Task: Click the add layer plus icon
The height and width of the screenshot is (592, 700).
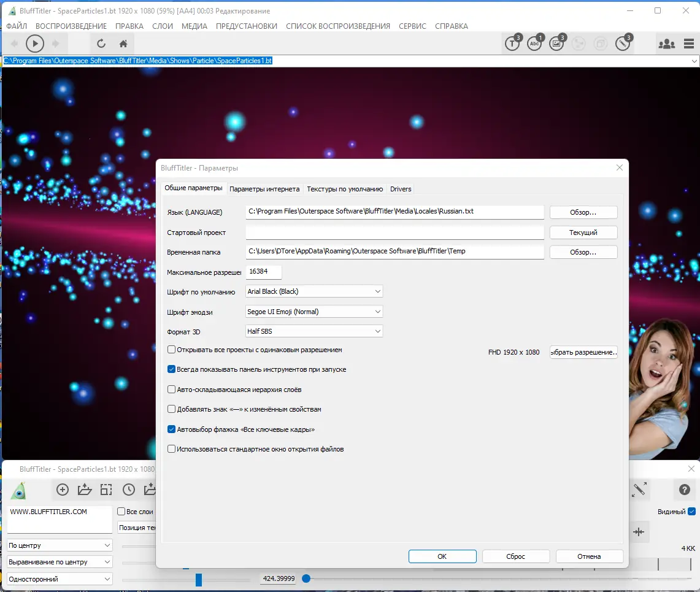Action: click(63, 490)
